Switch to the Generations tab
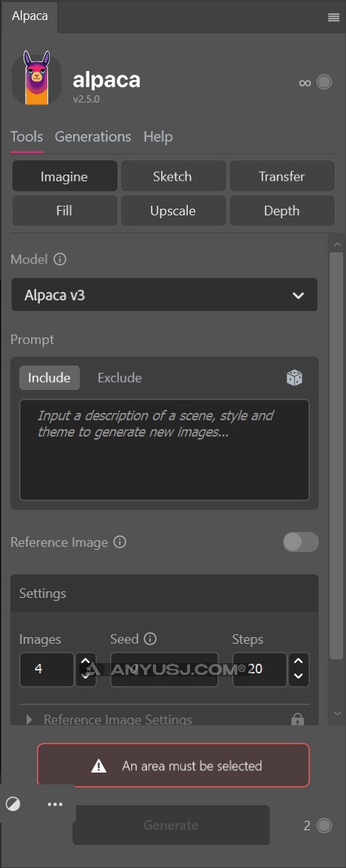346x868 pixels. tap(93, 137)
